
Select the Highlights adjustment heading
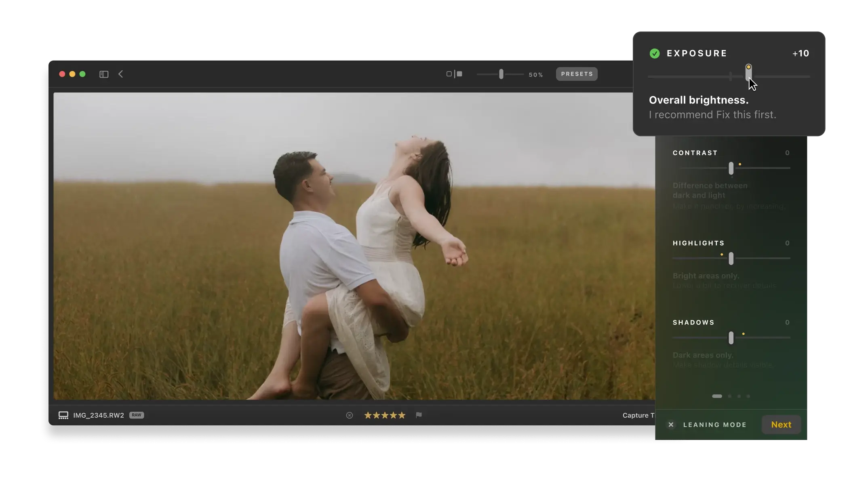coord(698,243)
